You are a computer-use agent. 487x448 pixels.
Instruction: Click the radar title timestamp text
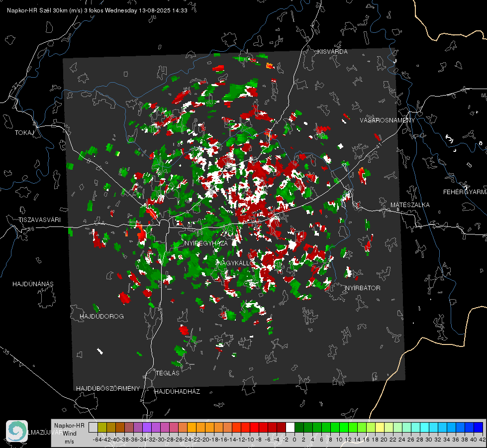[x=97, y=10]
